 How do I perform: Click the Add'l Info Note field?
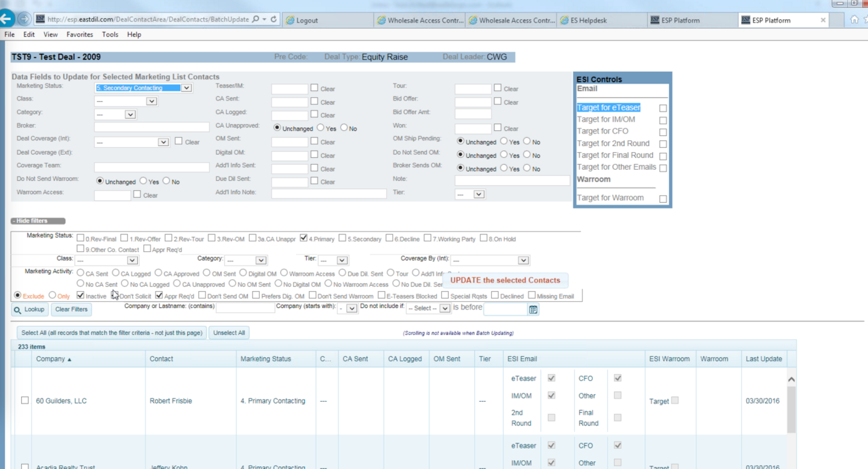coord(329,194)
